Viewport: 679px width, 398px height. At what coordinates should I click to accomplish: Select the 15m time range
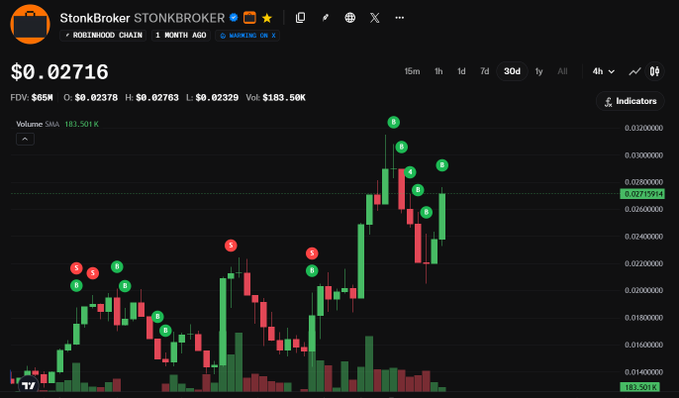pyautogui.click(x=412, y=71)
